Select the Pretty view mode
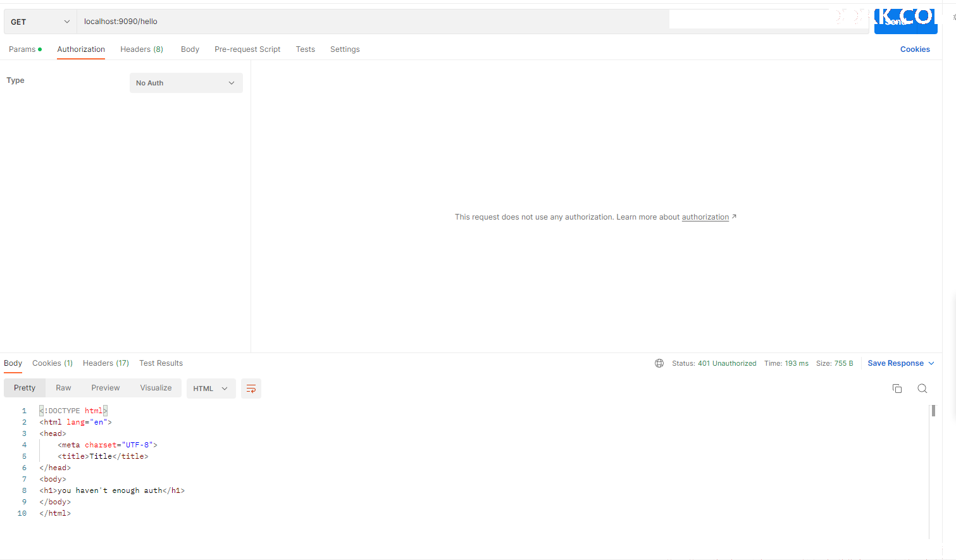Viewport: 956px width, 560px height. coord(25,388)
